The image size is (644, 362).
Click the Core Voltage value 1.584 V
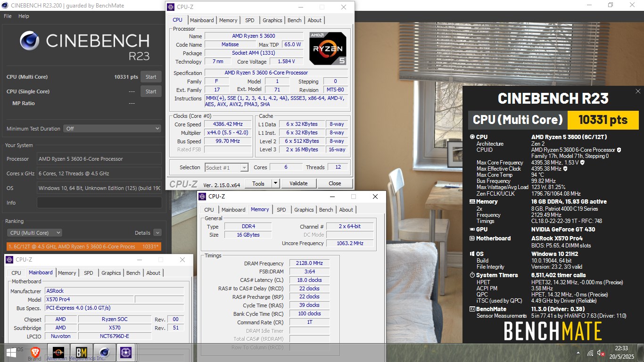(x=286, y=61)
